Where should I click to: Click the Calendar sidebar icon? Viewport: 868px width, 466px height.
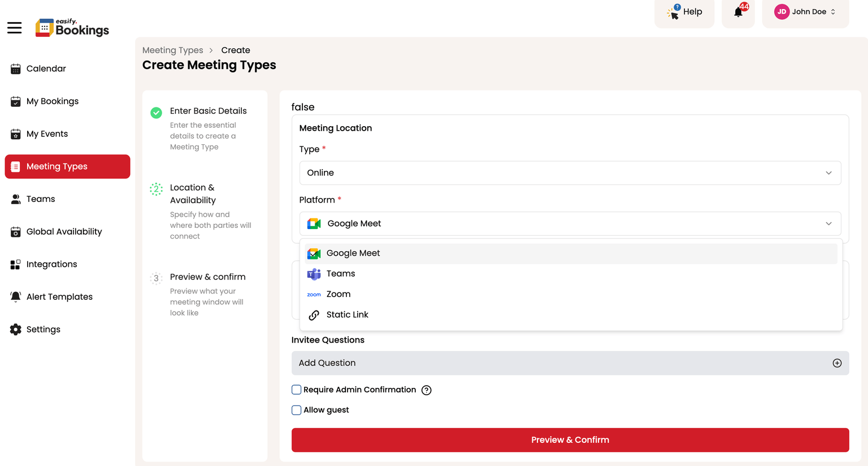click(16, 69)
